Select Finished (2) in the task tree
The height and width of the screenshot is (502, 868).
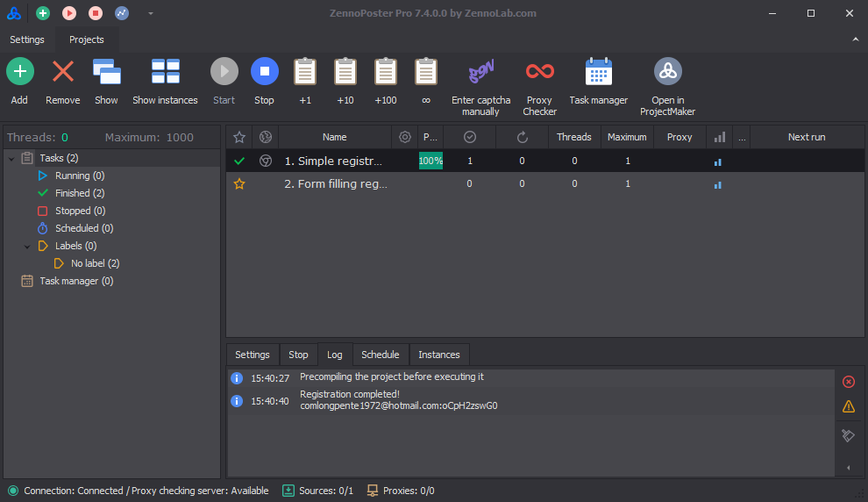[79, 193]
